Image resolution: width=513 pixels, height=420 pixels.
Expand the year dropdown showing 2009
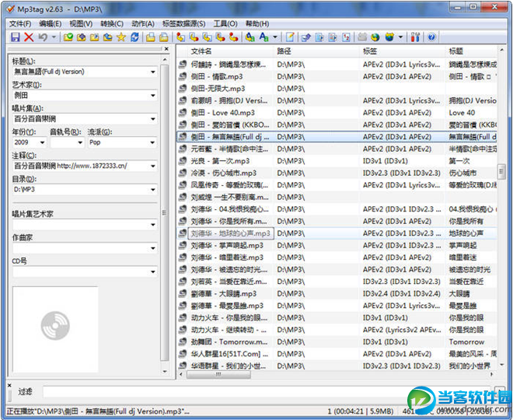[x=42, y=142]
